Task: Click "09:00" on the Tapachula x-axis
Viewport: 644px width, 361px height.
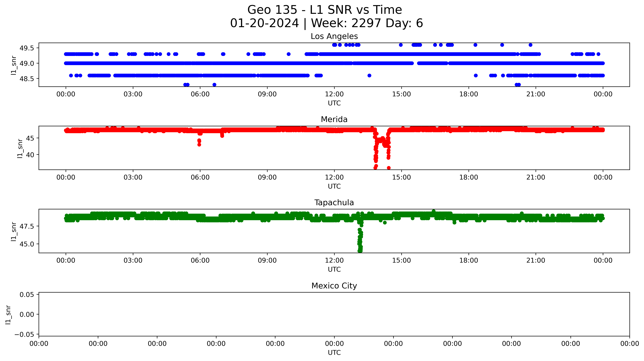Action: tap(267, 261)
